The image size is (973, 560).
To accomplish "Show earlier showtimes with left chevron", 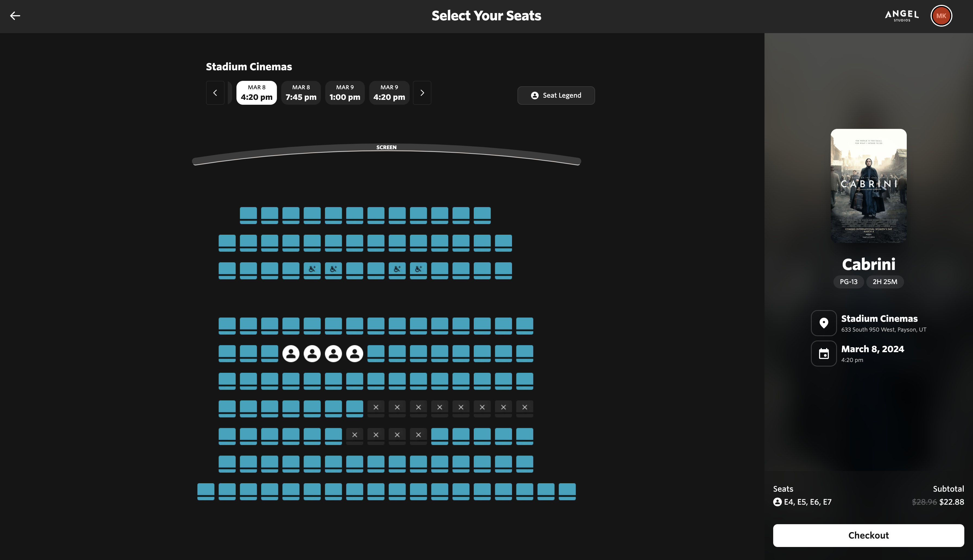I will click(x=215, y=93).
